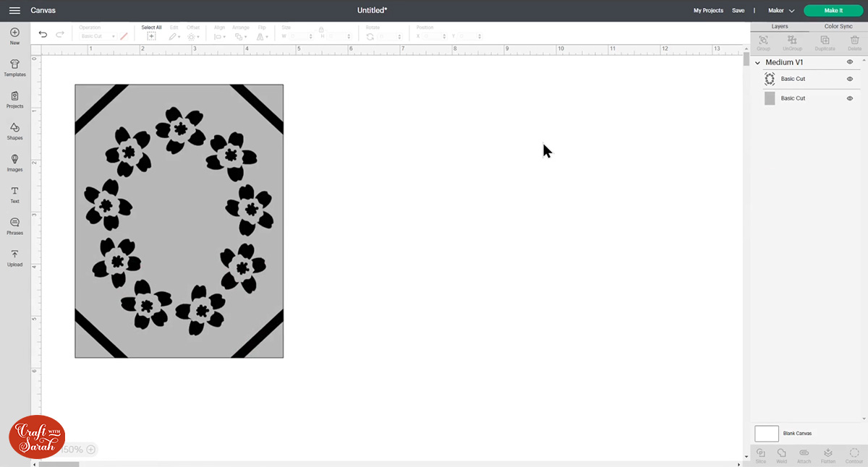Click the Untitled* project title
868x467 pixels.
click(373, 11)
